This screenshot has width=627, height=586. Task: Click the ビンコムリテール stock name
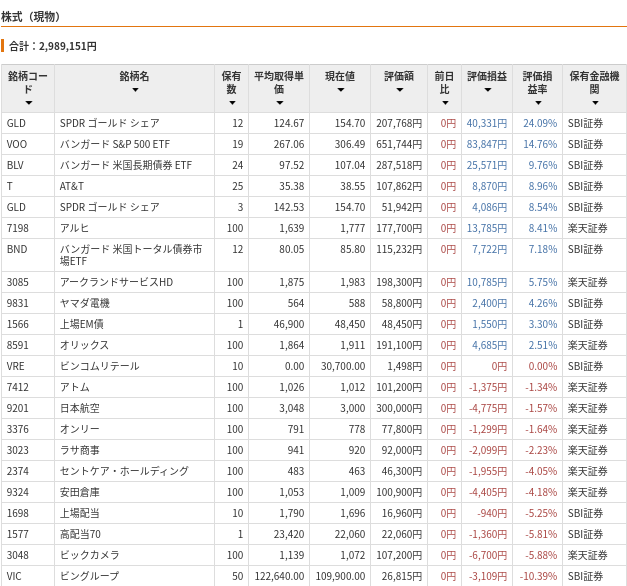click(x=100, y=366)
